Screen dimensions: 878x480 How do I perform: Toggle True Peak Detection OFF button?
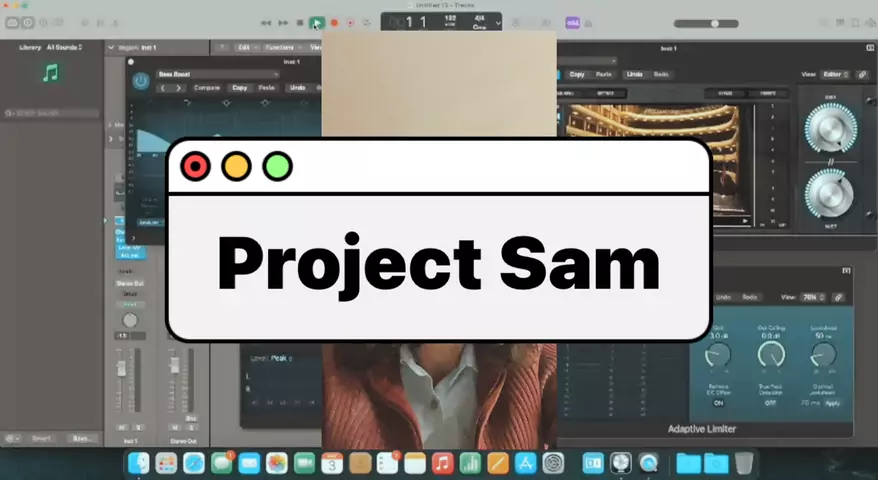[770, 402]
